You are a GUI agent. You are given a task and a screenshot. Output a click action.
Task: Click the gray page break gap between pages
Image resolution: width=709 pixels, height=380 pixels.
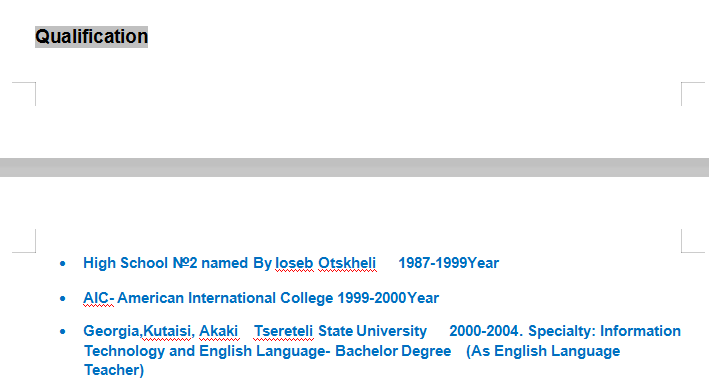[354, 167]
